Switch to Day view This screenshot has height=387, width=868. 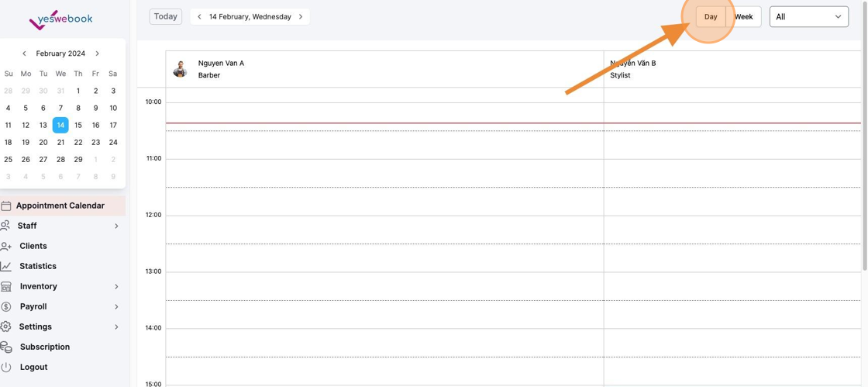[x=711, y=16]
